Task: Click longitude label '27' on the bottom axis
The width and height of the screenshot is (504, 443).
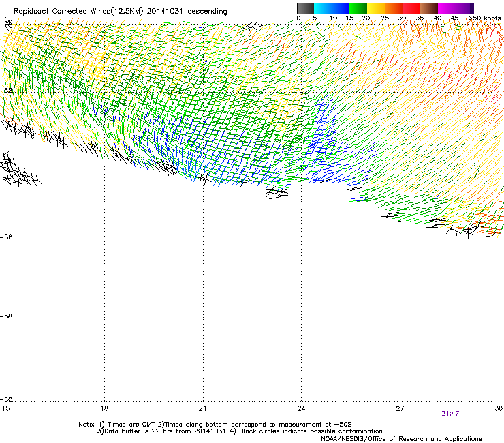Action: (x=400, y=408)
